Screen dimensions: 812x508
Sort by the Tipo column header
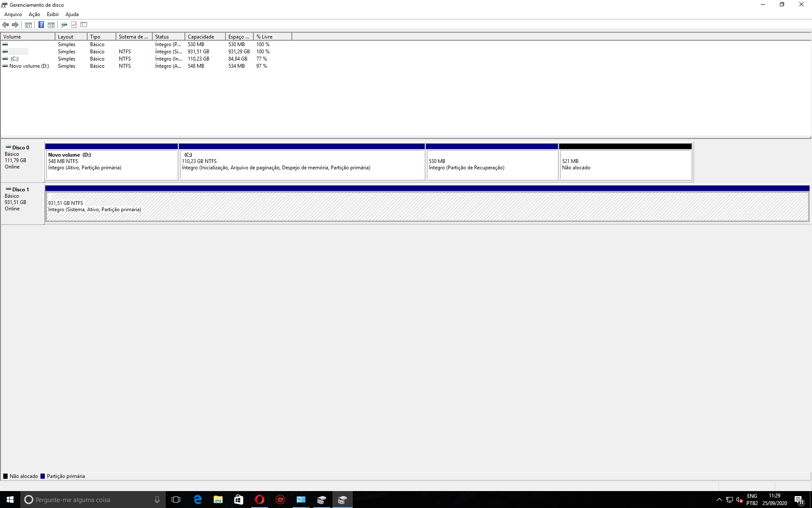[101, 37]
